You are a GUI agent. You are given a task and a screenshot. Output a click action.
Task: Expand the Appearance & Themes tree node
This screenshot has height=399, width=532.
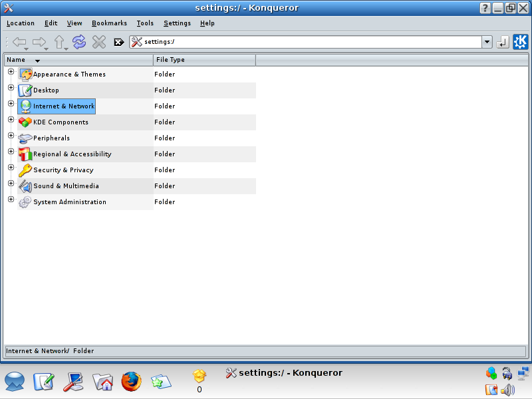point(11,72)
